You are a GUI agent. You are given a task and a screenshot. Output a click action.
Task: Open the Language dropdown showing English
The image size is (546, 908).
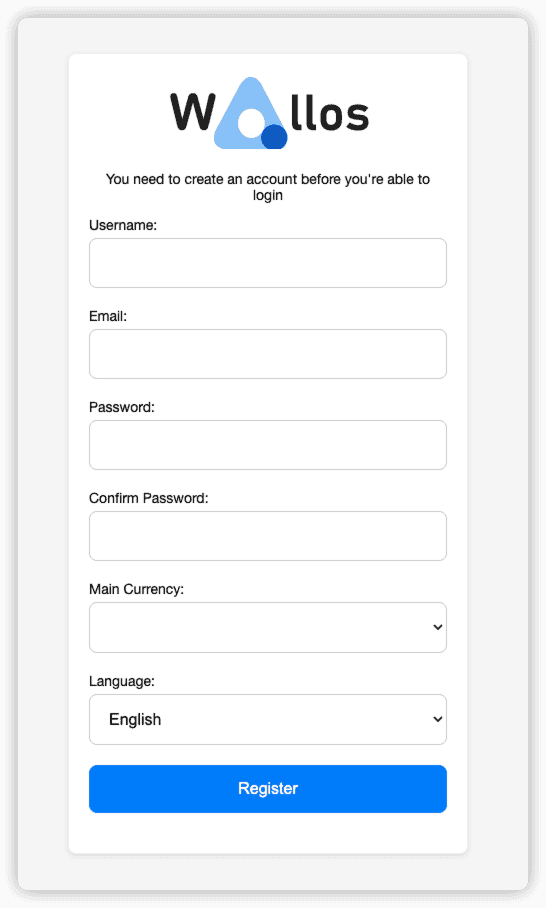tap(267, 719)
